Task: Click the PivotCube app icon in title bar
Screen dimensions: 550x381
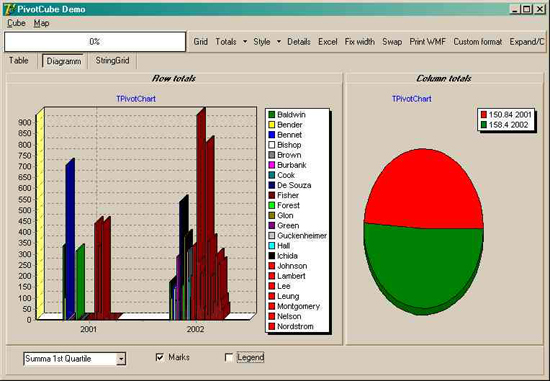Action: [x=9, y=9]
